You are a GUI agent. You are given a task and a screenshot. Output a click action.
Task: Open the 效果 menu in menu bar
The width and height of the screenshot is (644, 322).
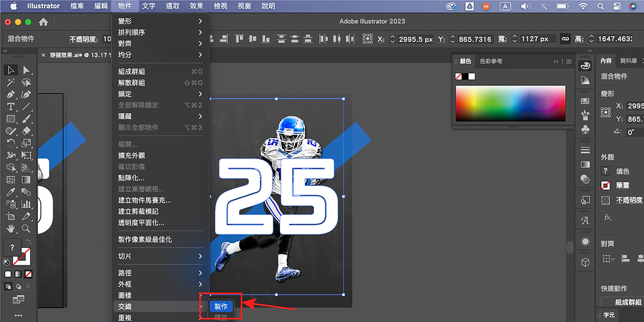pyautogui.click(x=196, y=6)
